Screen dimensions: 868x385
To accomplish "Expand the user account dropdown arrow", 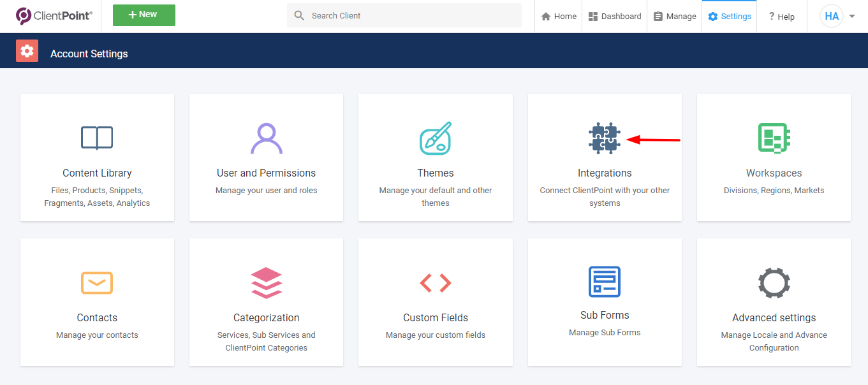I will (x=852, y=17).
